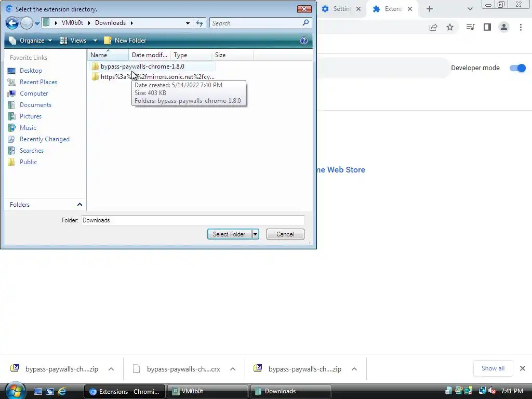Toggle the Chrome side panel icon
532x399 pixels.
coord(487,27)
